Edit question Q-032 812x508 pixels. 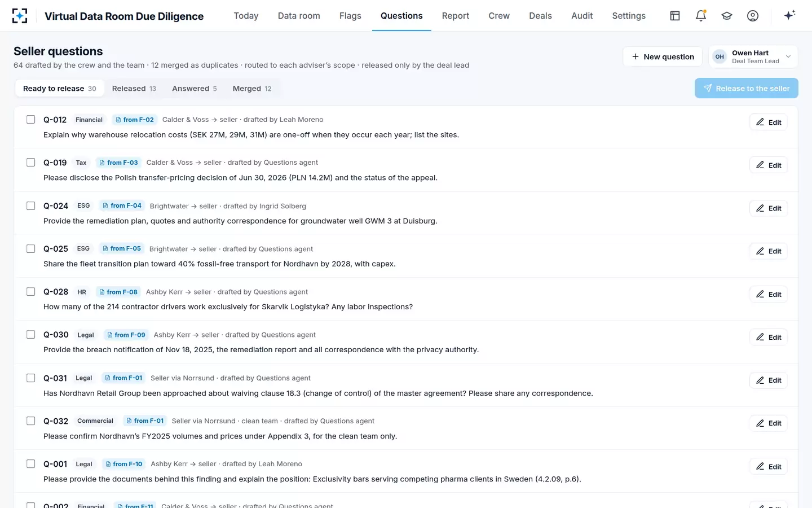(x=769, y=423)
